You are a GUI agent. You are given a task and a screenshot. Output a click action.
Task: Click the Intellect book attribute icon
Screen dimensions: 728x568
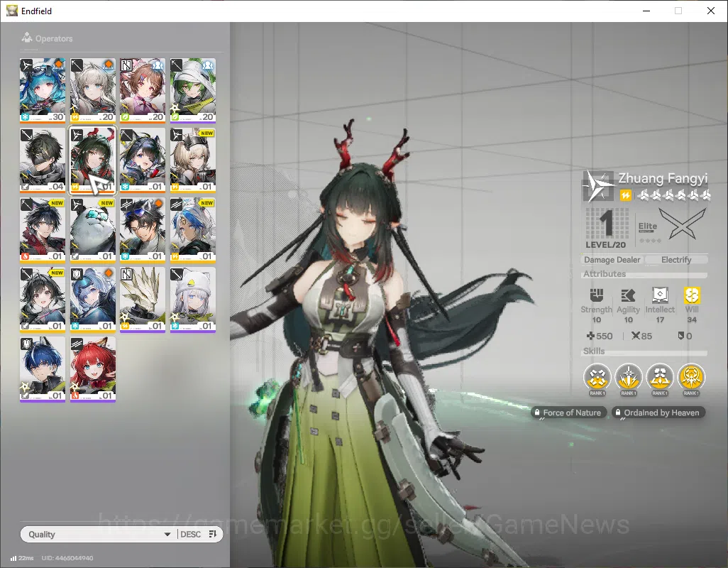660,295
